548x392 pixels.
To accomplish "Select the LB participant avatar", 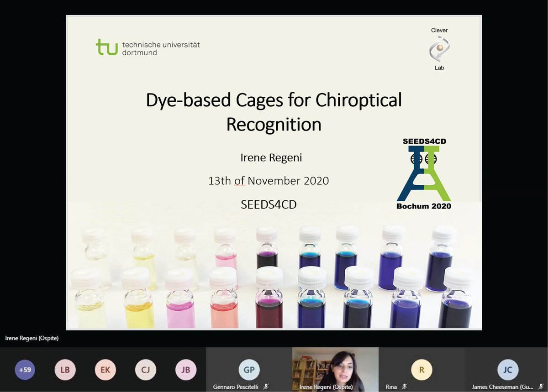I will pos(65,370).
